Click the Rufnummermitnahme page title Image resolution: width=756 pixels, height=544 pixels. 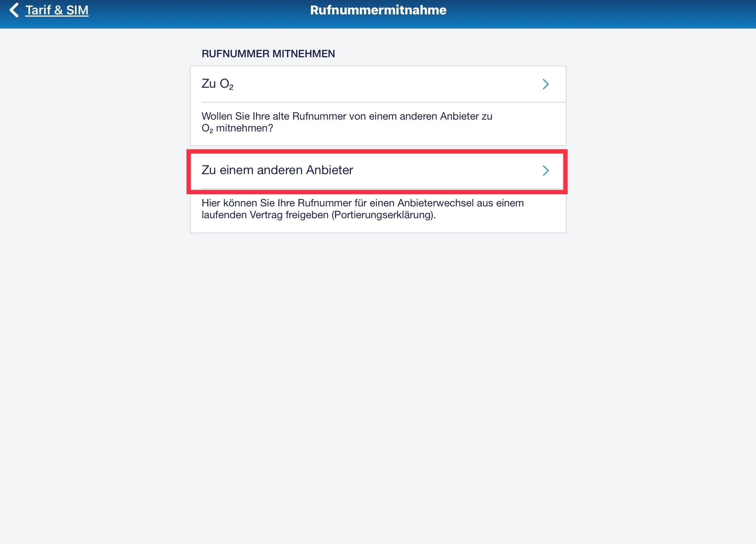tap(378, 10)
